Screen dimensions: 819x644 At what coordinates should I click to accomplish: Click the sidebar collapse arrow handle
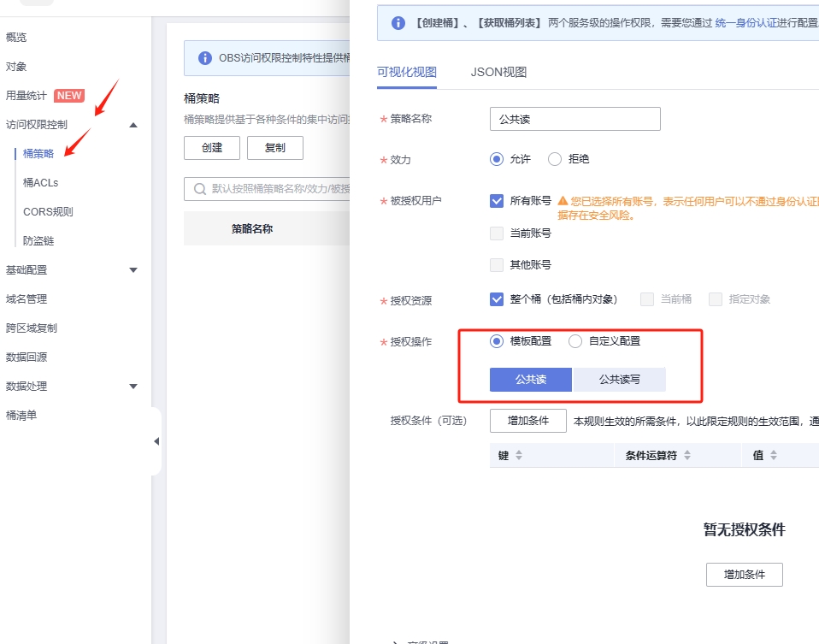156,441
